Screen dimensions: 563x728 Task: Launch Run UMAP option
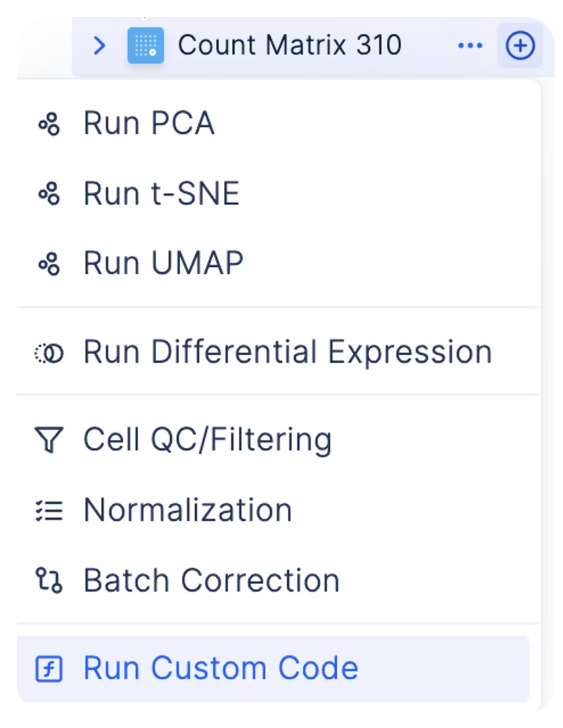(279, 263)
